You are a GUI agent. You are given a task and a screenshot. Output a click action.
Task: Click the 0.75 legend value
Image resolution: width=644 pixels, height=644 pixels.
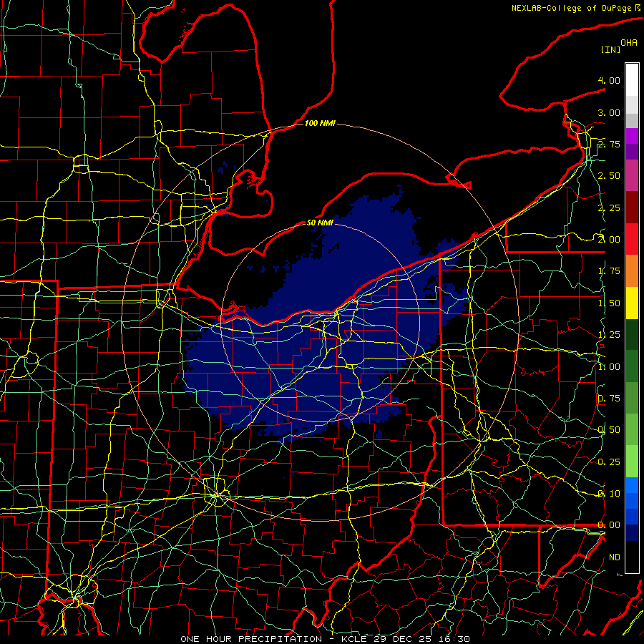pos(609,399)
